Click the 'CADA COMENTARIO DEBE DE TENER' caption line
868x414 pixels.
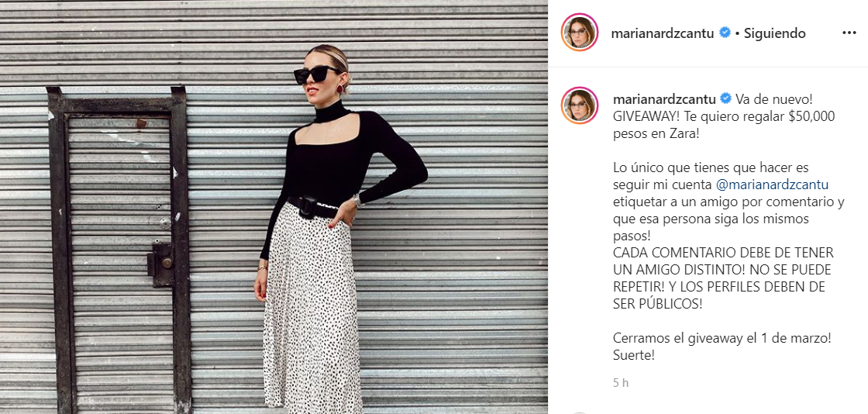tap(723, 253)
